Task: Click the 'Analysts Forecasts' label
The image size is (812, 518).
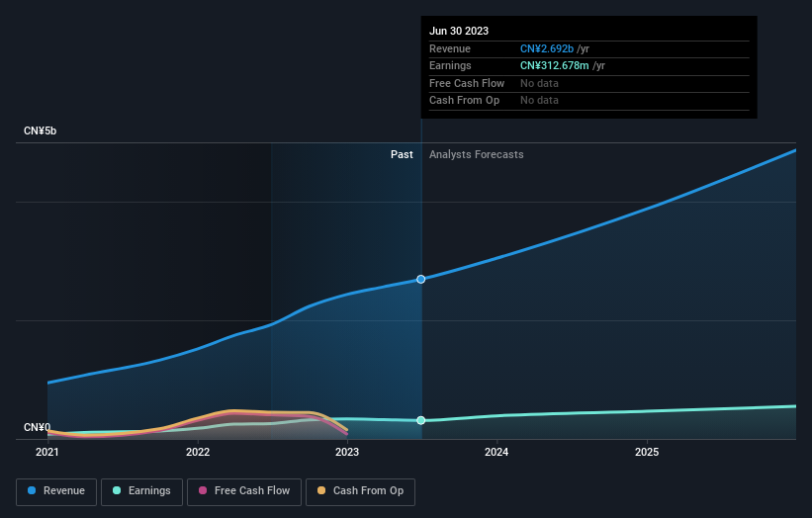Action: pyautogui.click(x=477, y=155)
